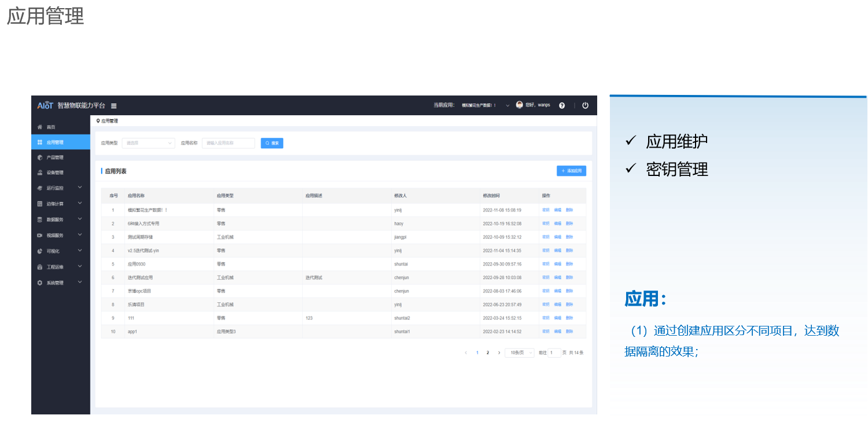Click the blue 搜索 search button
Screen dimensions: 868x426
coord(272,143)
